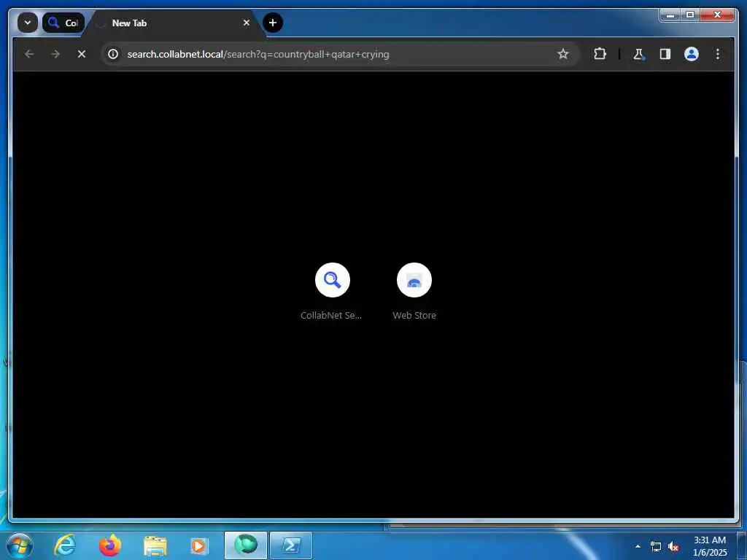
Task: Open the Web Store shortcut icon
Action: coord(414,280)
